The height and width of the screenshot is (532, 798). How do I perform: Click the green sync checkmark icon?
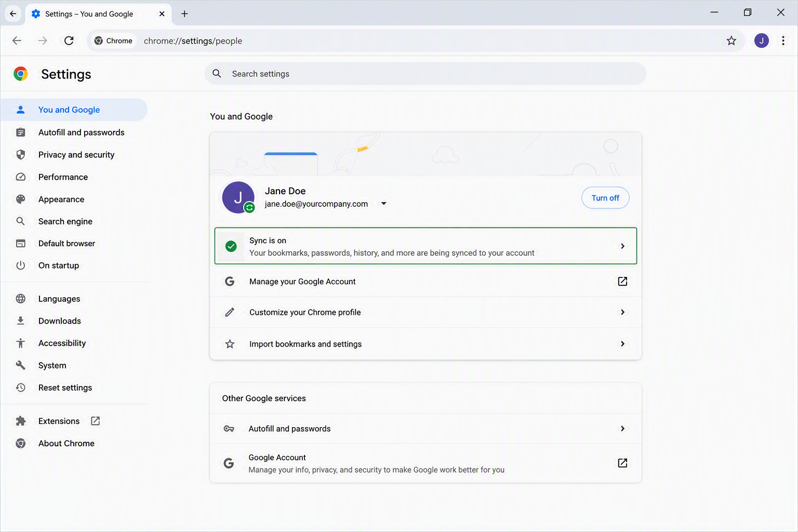click(x=231, y=246)
